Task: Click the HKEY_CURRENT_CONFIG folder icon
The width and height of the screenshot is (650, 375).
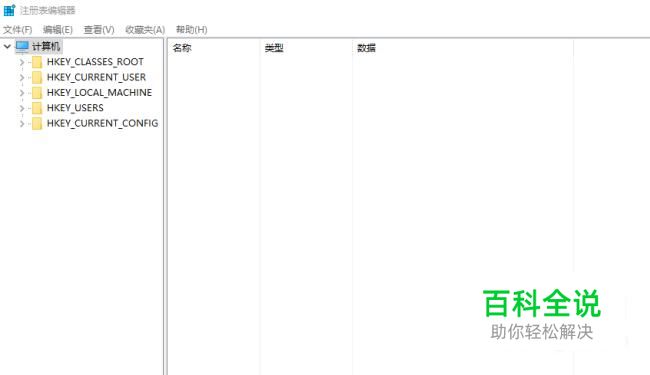Action: 37,123
